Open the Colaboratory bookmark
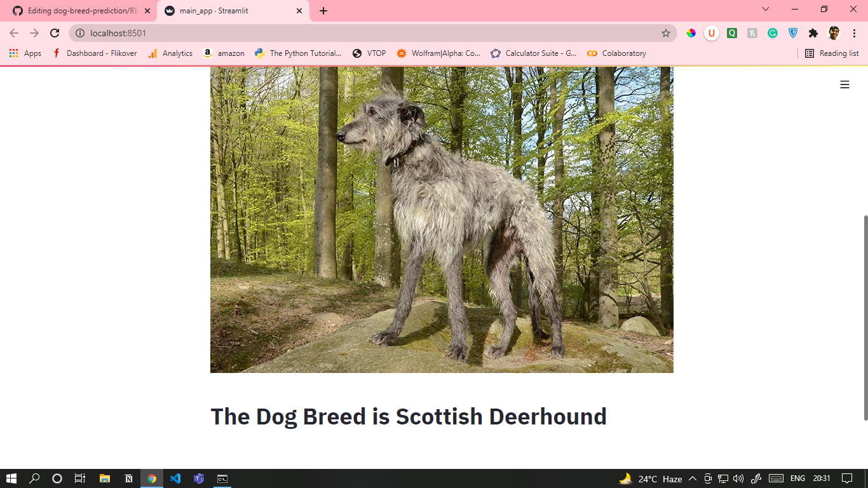Image resolution: width=868 pixels, height=488 pixels. click(616, 53)
